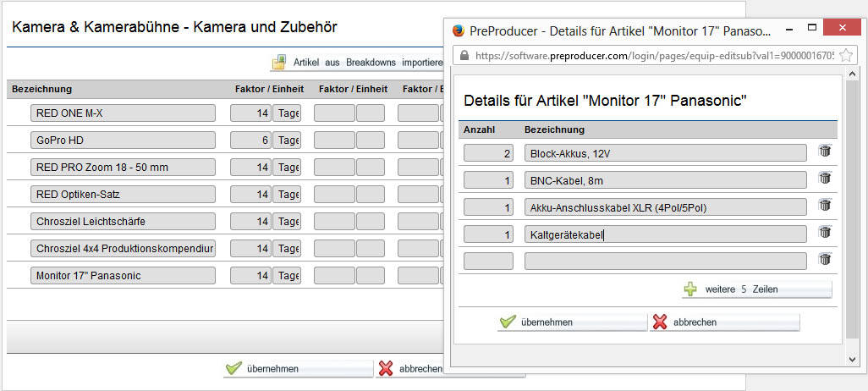The width and height of the screenshot is (868, 391).
Task: Add weitere 5 Zeilen to details
Action: [756, 289]
